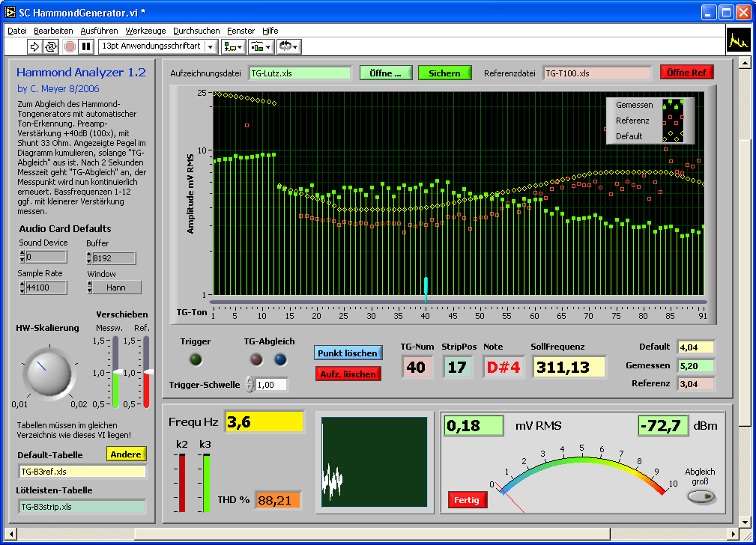Open the Bearbeiten menu
The width and height of the screenshot is (756, 545).
click(53, 31)
